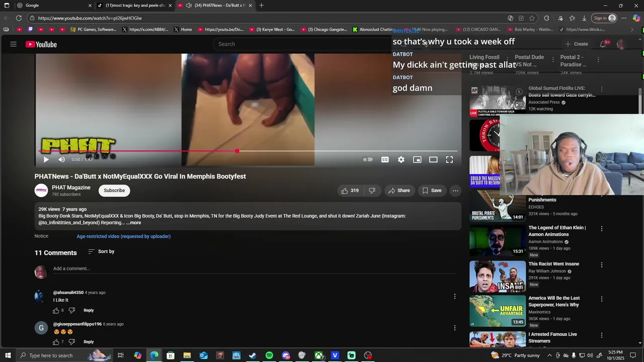Open the age-restricted video notice link
The width and height of the screenshot is (644, 362).
tap(123, 236)
